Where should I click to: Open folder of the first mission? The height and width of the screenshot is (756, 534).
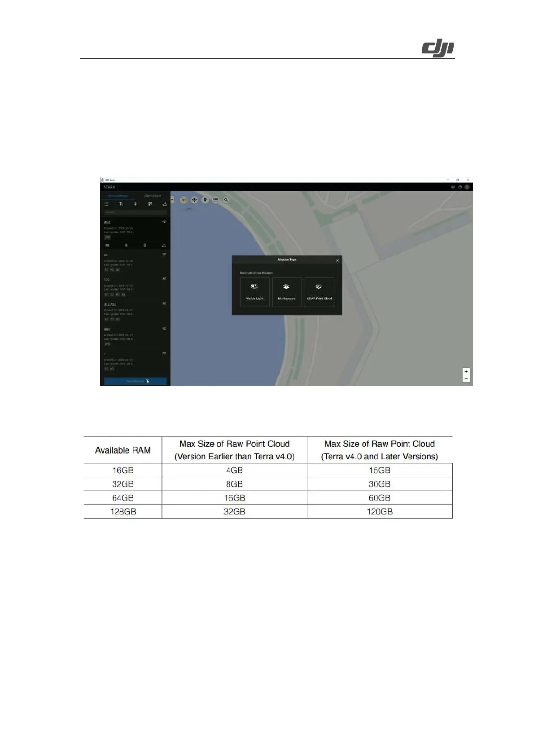[x=107, y=246]
